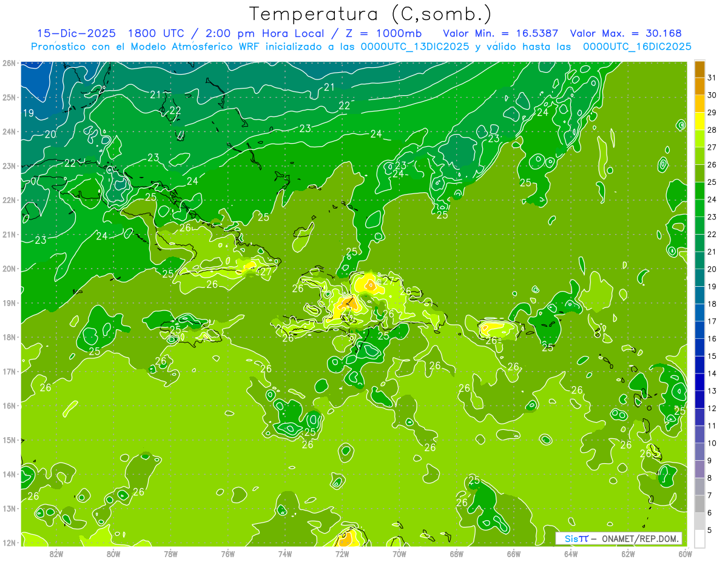This screenshot has width=728, height=562.
Task: Click the color bar segment between 9 and 10
Action: (699, 452)
